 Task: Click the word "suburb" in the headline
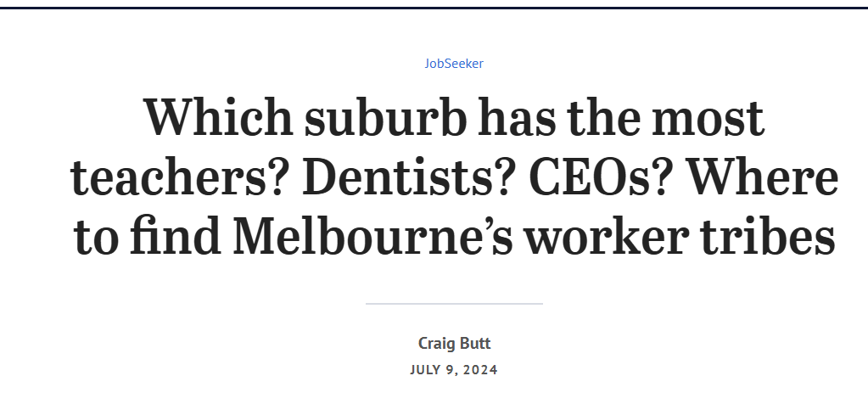click(x=385, y=117)
